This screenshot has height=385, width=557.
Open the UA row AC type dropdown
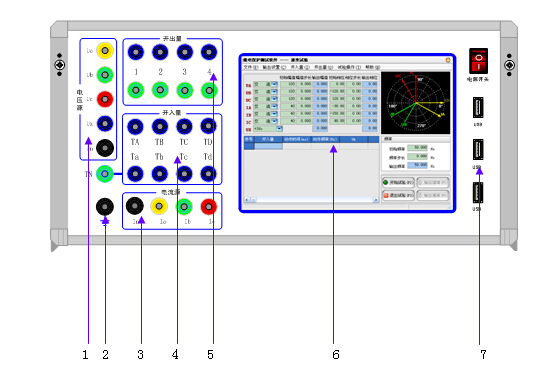tap(274, 85)
